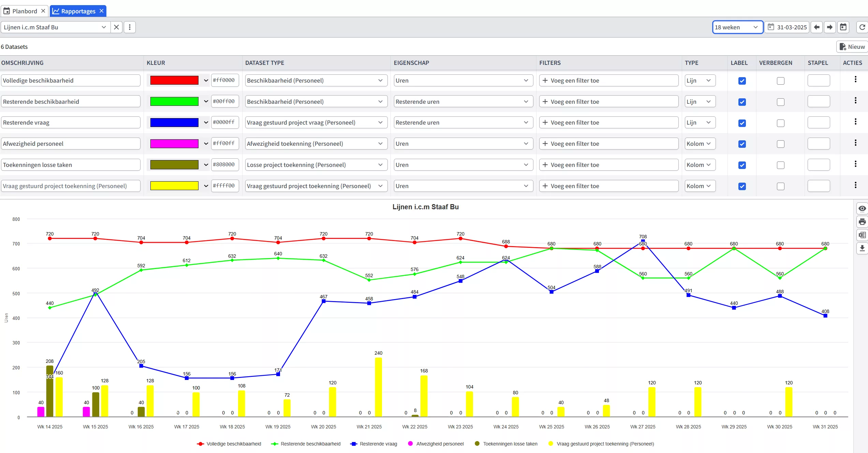
Task: Click the chart eye visibility icon
Action: pyautogui.click(x=862, y=209)
